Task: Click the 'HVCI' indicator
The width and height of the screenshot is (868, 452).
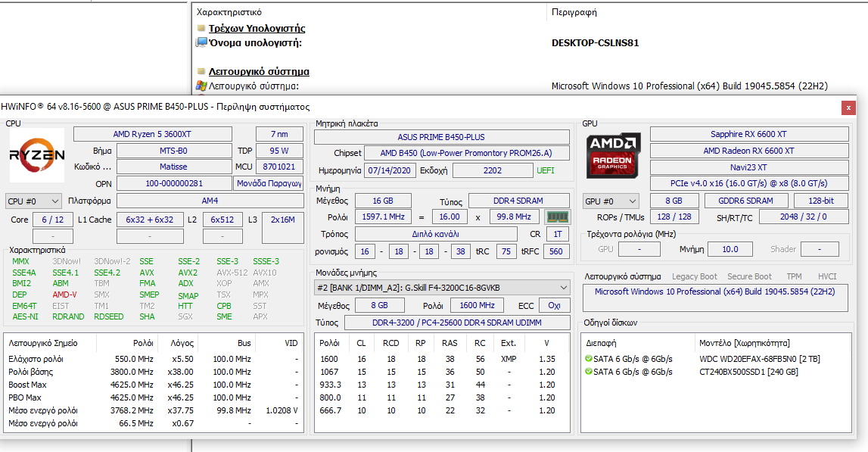Action: click(x=827, y=276)
